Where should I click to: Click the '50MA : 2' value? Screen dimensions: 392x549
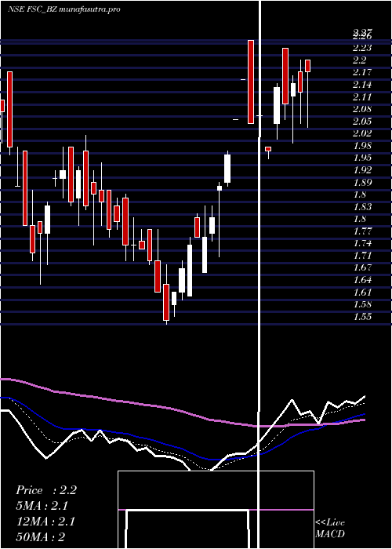pos(41,537)
